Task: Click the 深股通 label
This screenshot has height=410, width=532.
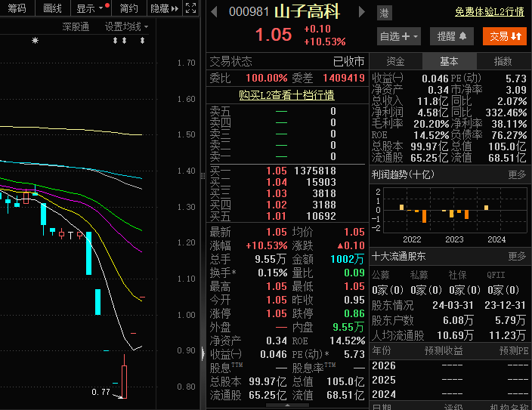Action: 76,26
